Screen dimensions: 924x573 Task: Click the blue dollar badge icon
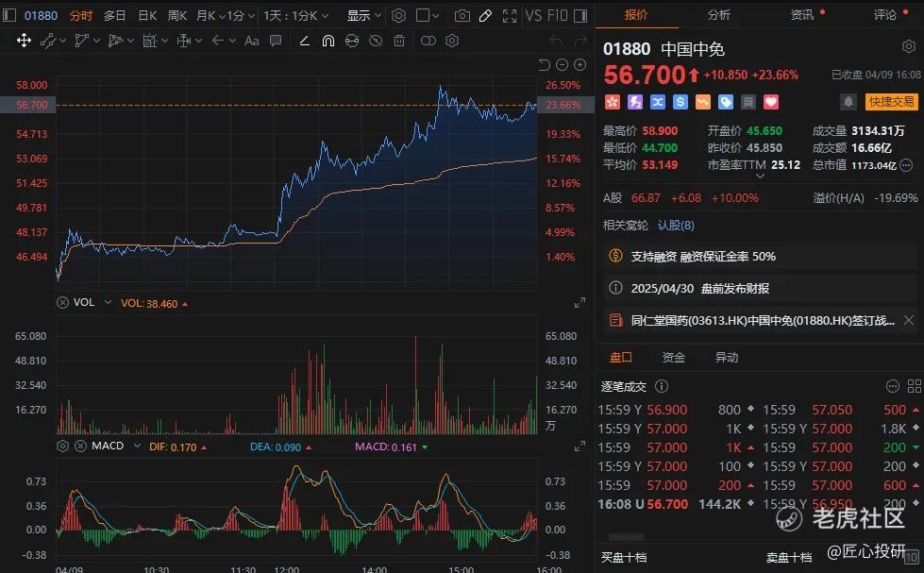(680, 102)
